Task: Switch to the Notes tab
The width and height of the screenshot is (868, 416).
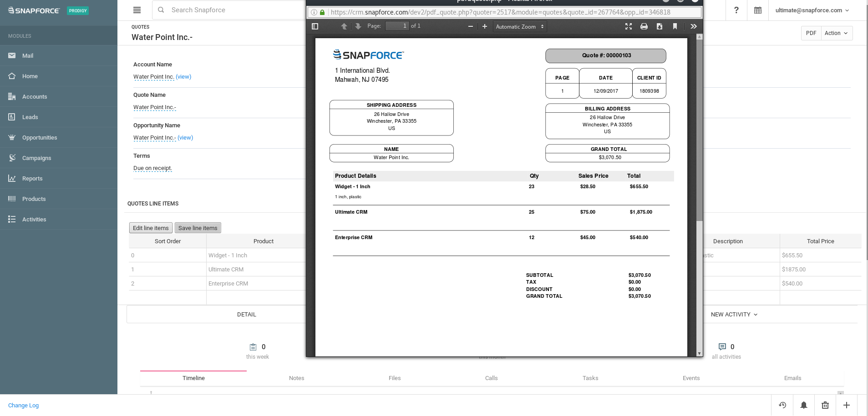Action: 297,378
